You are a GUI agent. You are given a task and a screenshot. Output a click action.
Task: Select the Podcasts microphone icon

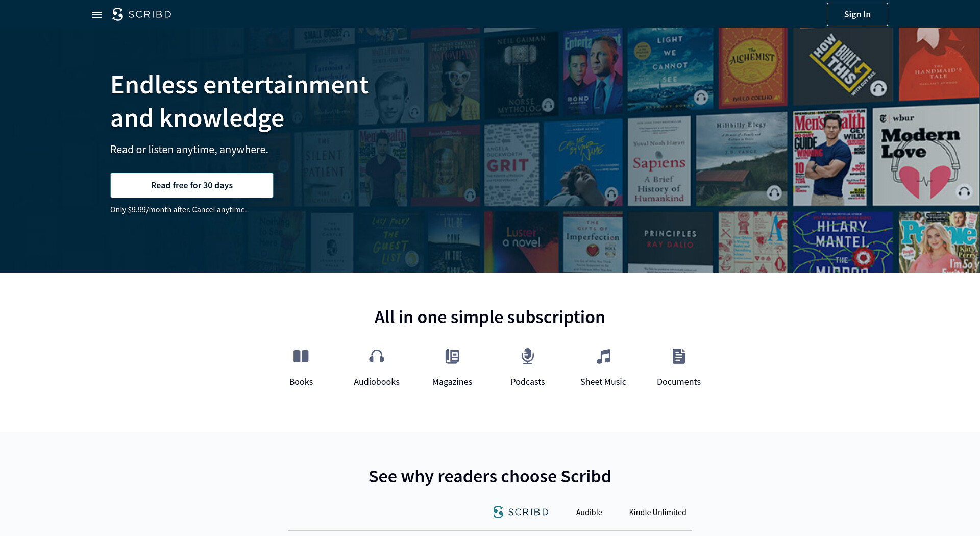click(528, 356)
